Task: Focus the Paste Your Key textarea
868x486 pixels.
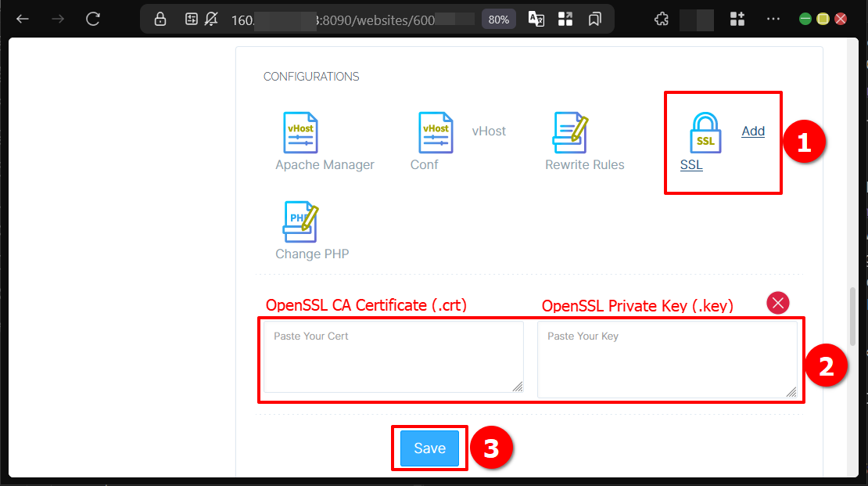Action: 667,360
